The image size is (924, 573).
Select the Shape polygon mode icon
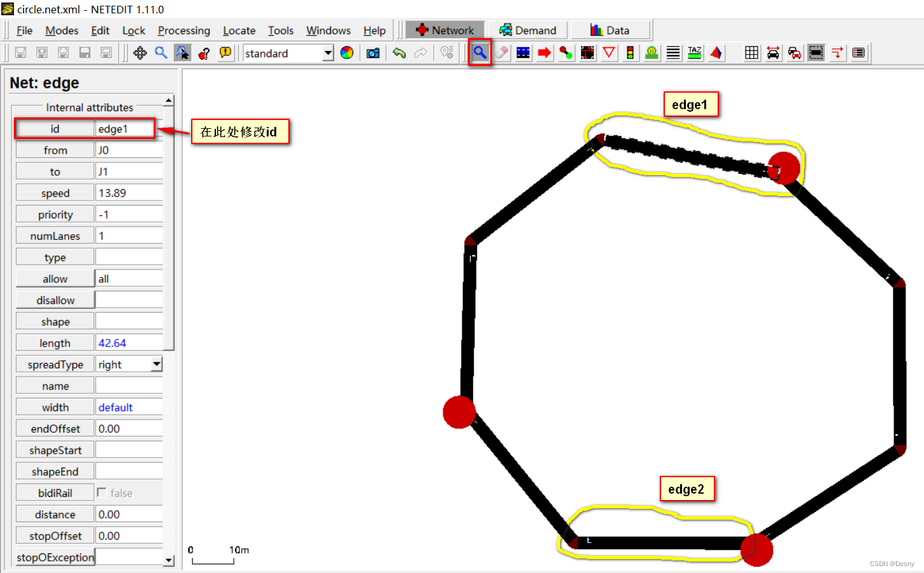[x=716, y=53]
